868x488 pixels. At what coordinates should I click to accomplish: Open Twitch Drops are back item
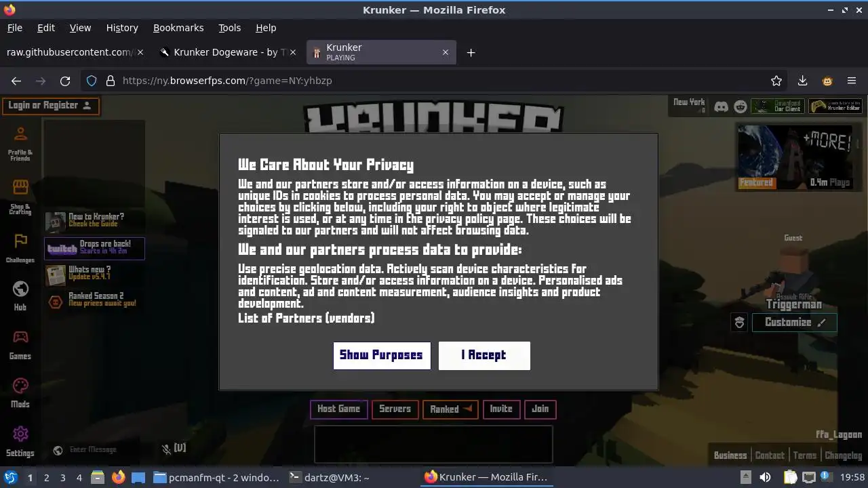point(94,248)
